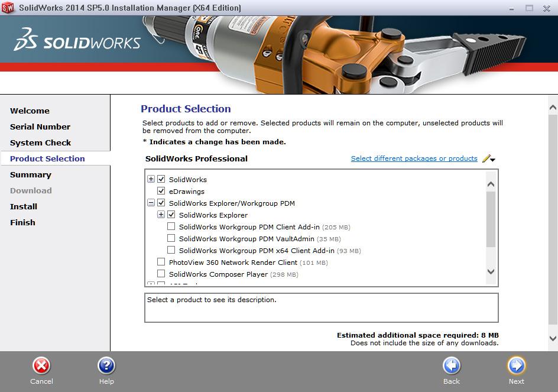
Task: Select 'SolidWorks Workgroup PDM x64 Client Add-in' label
Action: pyautogui.click(x=257, y=251)
